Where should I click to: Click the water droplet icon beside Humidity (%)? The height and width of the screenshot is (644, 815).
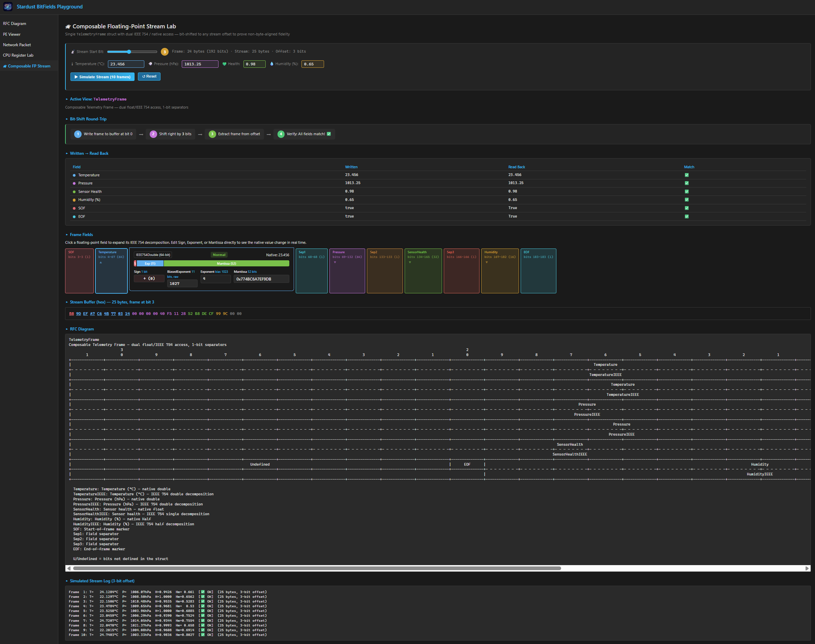272,64
